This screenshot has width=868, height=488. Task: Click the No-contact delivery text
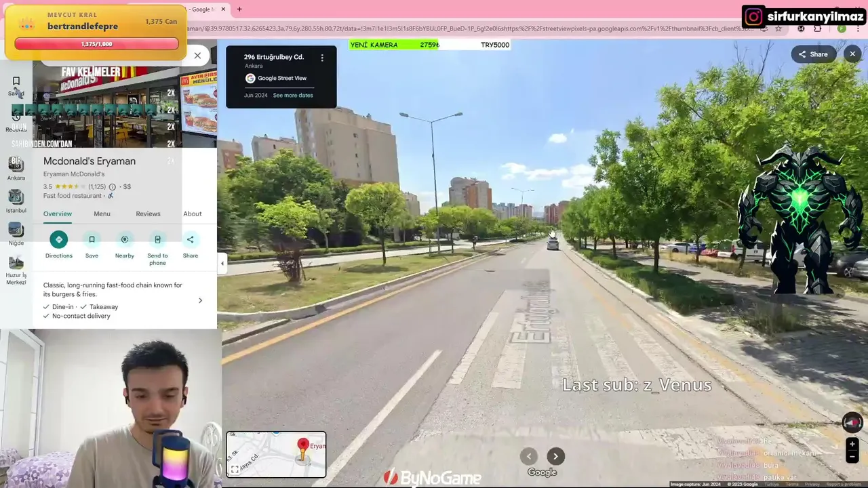coord(81,316)
